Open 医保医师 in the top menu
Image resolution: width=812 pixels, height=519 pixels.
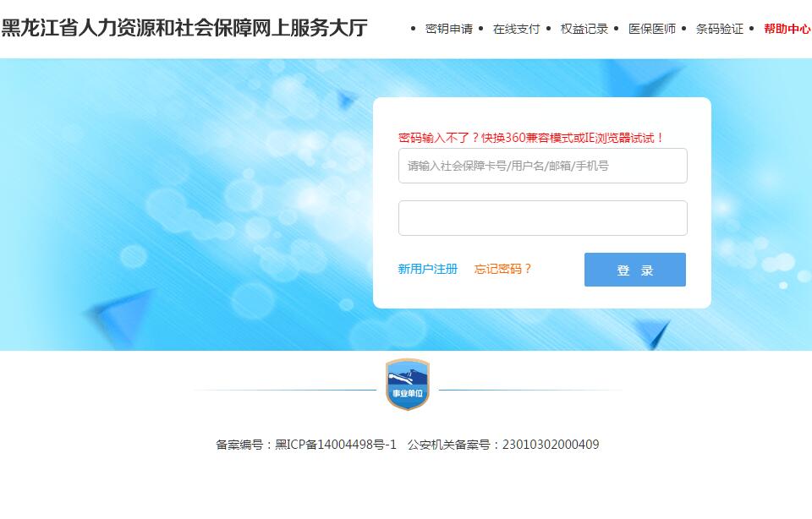[x=652, y=29]
